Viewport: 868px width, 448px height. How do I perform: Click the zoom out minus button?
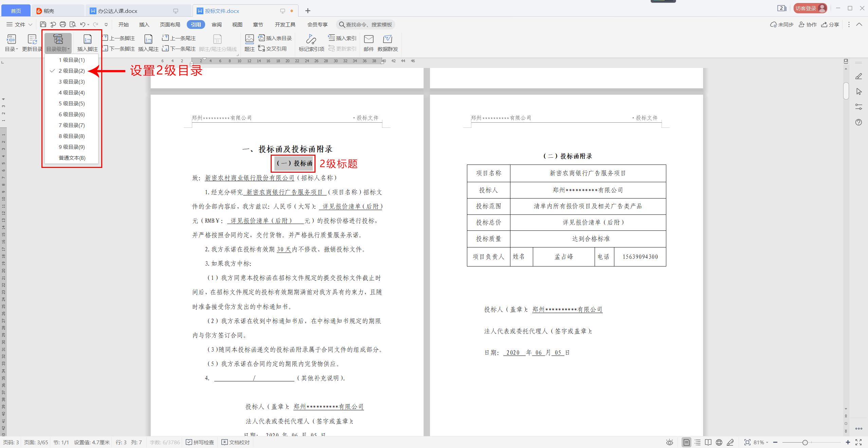[x=775, y=442]
